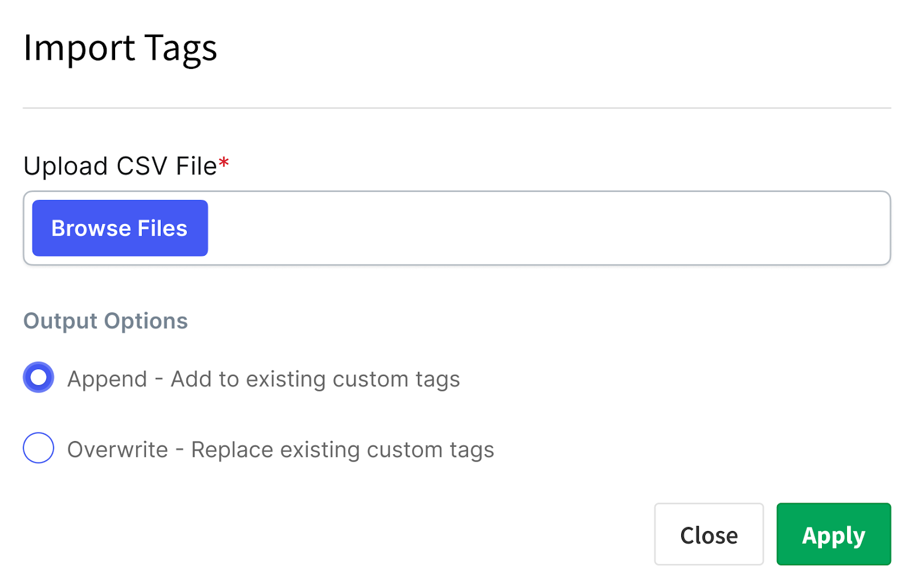Image resolution: width=912 pixels, height=588 pixels.
Task: Click the Upload CSV File label
Action: (120, 166)
